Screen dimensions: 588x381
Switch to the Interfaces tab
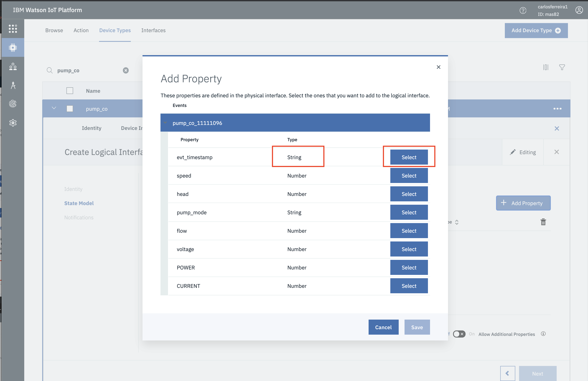coord(153,30)
